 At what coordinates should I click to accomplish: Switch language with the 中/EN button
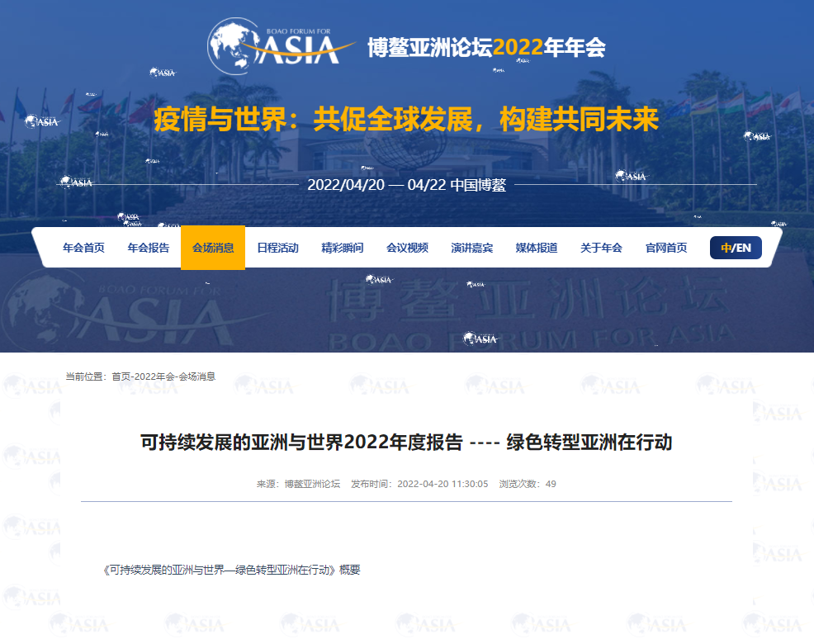point(736,248)
